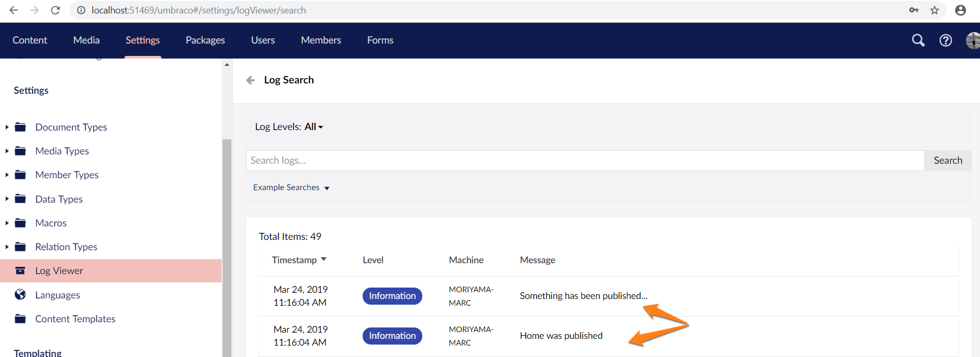Screen dimensions: 980x357
Task: Expand the Data Types tree node
Action: (x=7, y=199)
